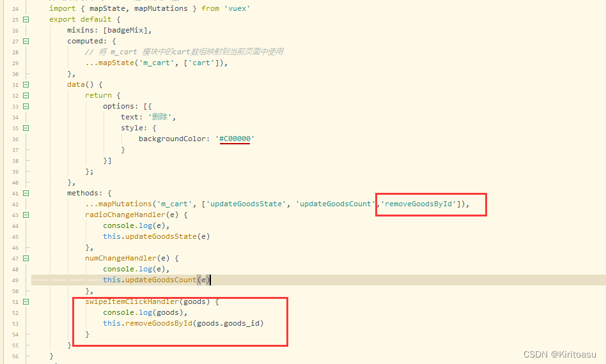
Task: Collapse the style object on line 35
Action: (26, 128)
